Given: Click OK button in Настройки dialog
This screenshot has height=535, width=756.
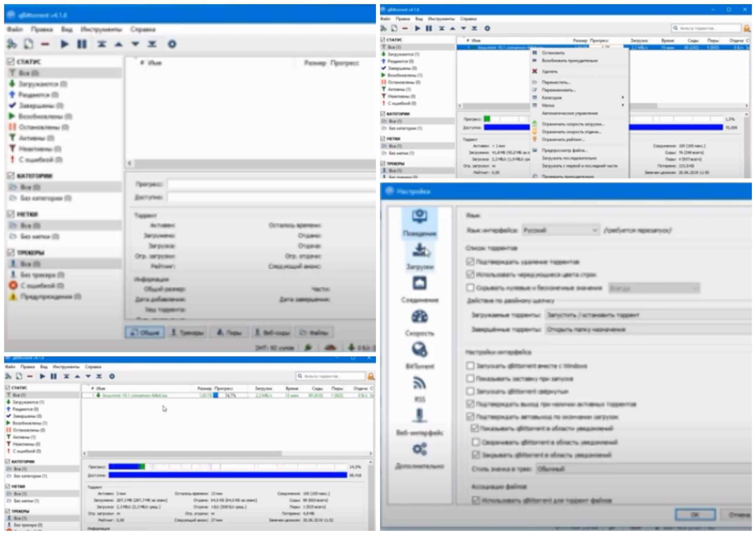Looking at the screenshot, I should (695, 514).
